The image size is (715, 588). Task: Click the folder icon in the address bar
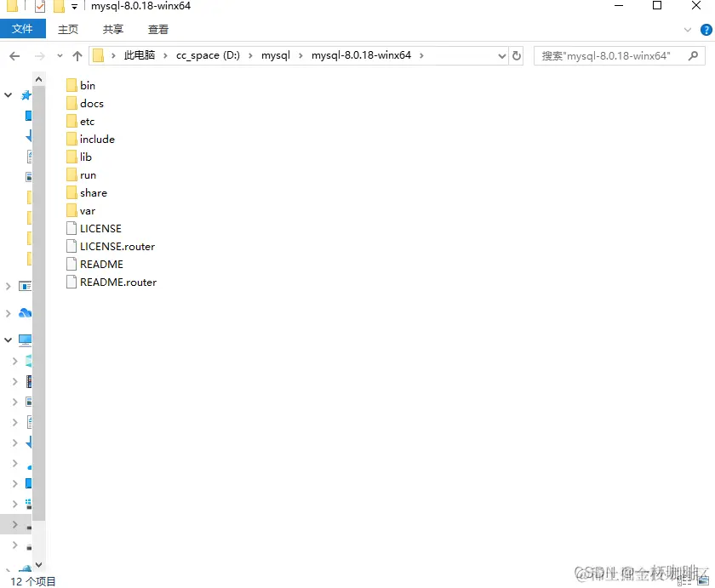[98, 55]
